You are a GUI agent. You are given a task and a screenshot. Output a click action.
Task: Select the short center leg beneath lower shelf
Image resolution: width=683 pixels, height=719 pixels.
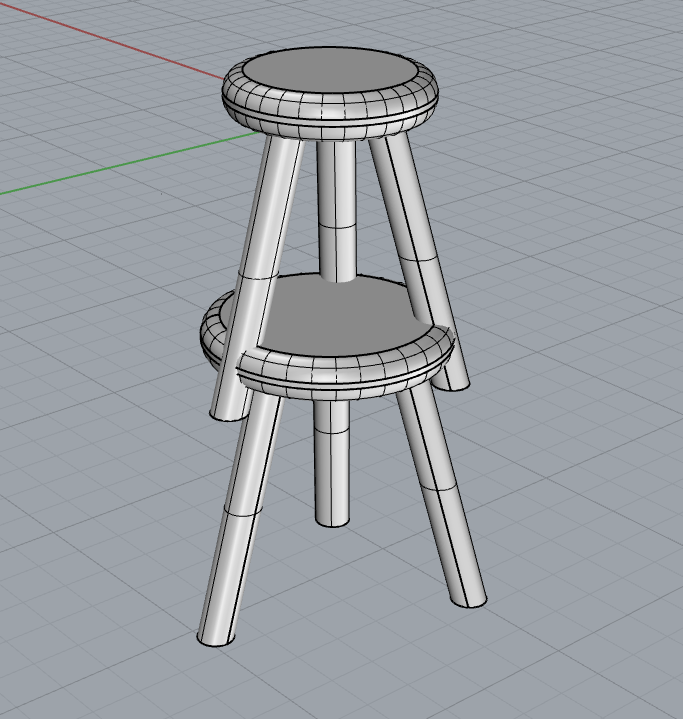coord(331,463)
